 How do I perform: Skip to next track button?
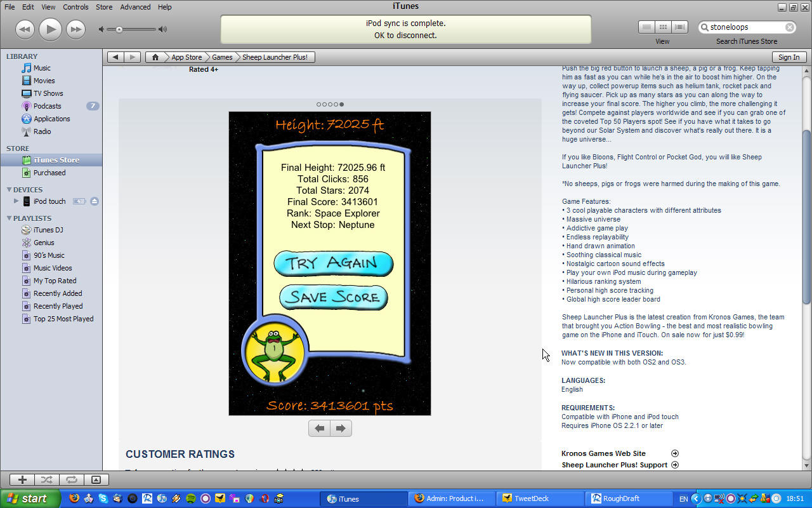[75, 29]
